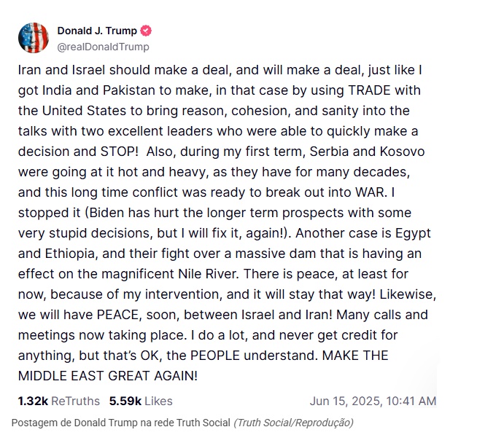Viewport: 504px width, 435px height.
Task: Click the Truth Social/Reprodução image credit
Action: 293,423
